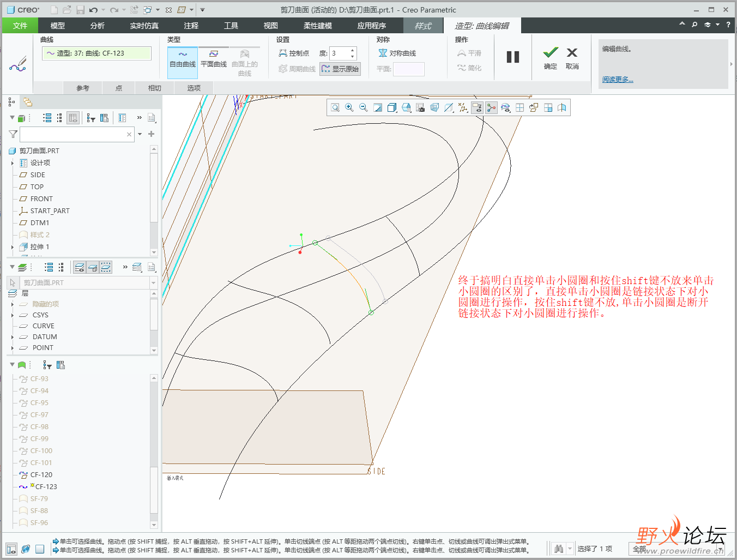The height and width of the screenshot is (560, 737).
Task: Toggle Show Original curve button
Action: point(340,69)
